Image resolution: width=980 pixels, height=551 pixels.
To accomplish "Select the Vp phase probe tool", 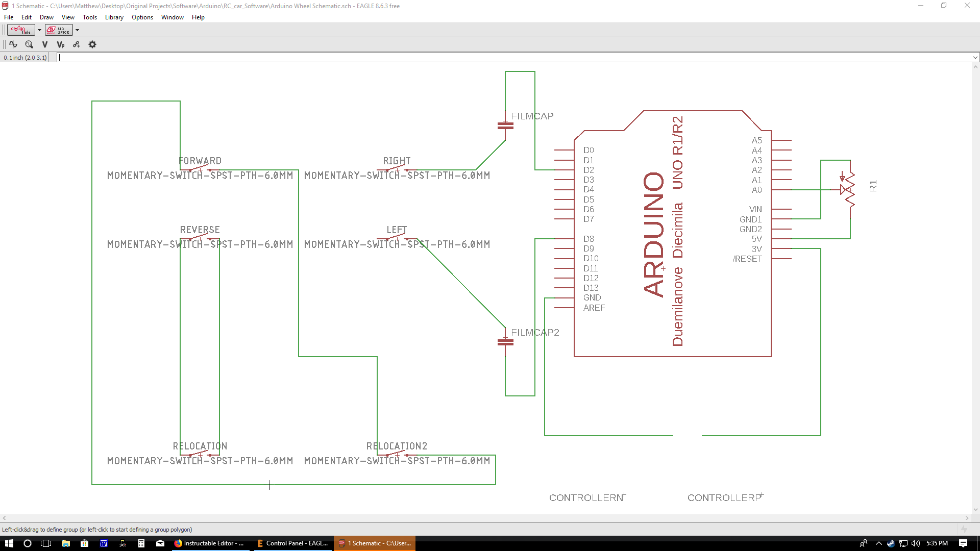I will pyautogui.click(x=61, y=44).
